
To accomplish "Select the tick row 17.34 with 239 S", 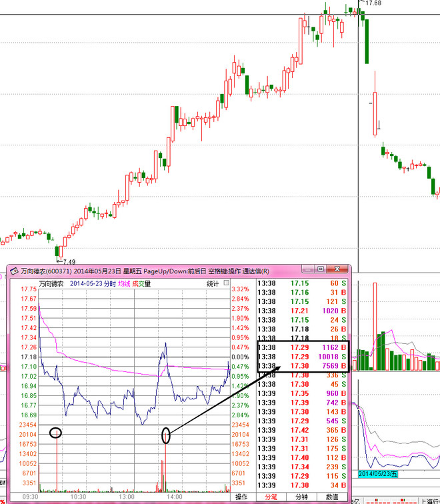I will (302, 467).
